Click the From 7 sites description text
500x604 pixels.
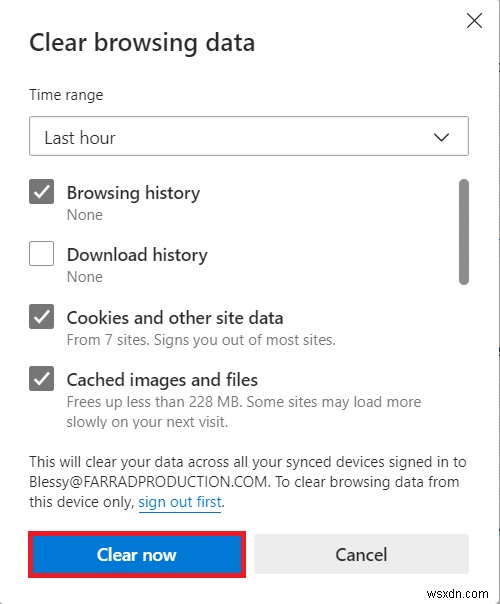point(201,340)
